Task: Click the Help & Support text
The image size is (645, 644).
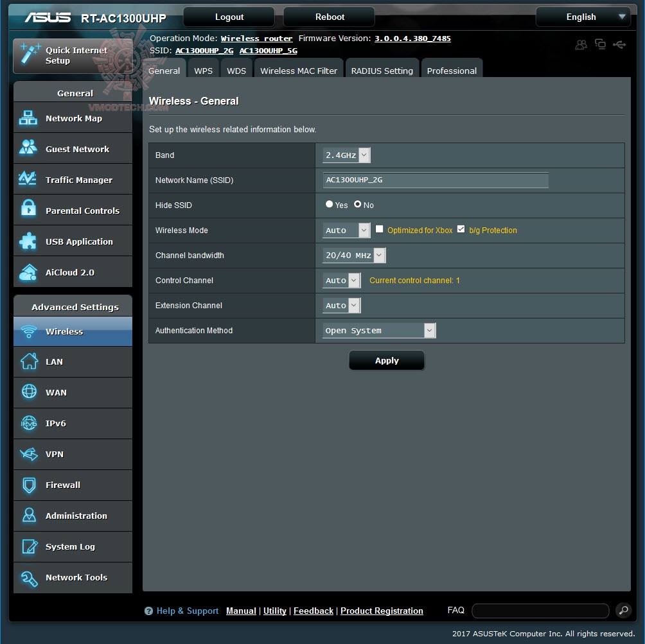Action: [x=187, y=611]
